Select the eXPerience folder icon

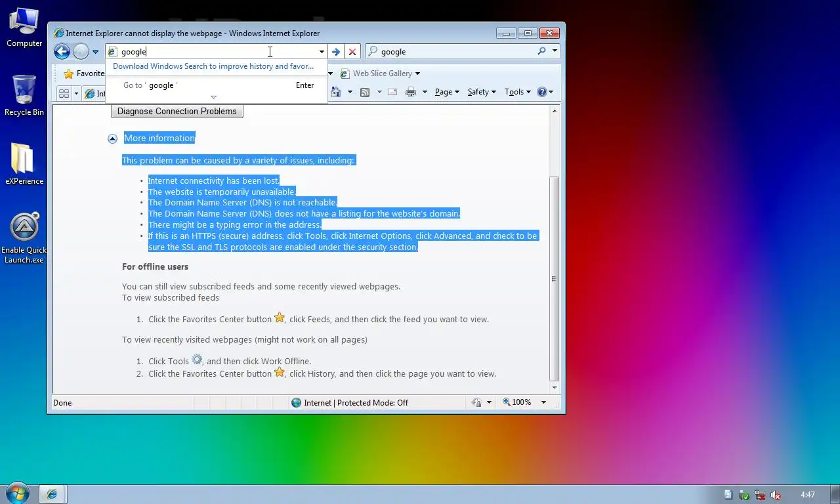tap(24, 164)
